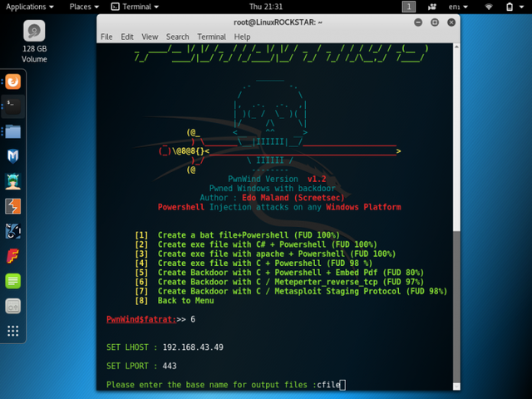Click the scrollbar up arrow in terminal
Screen dimensions: 532x399
click(456, 47)
